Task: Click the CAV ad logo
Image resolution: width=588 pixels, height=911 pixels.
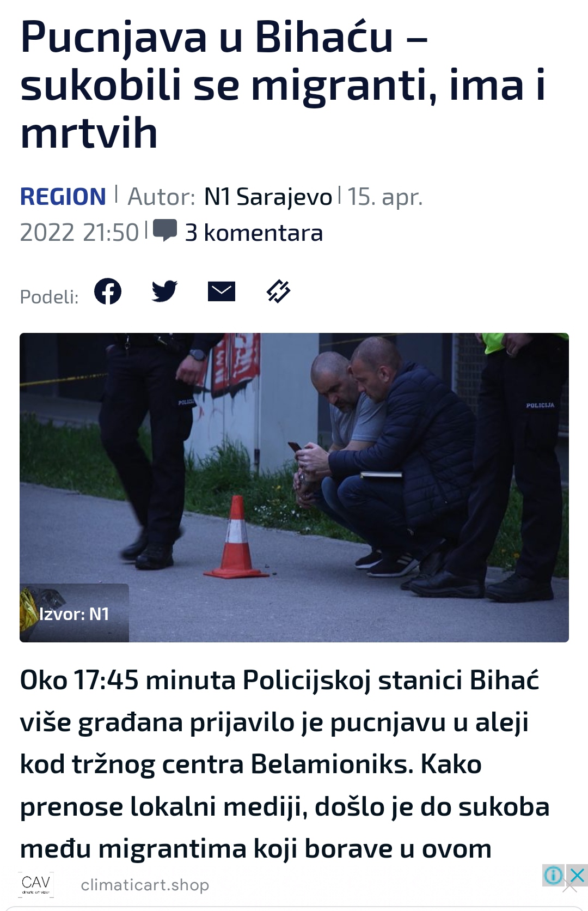Action: [36, 884]
